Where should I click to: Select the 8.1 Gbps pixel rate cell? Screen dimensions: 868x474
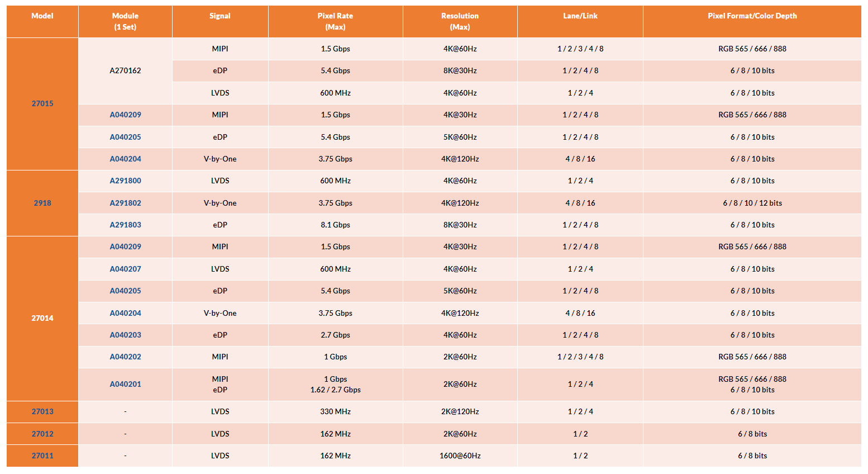click(x=335, y=225)
